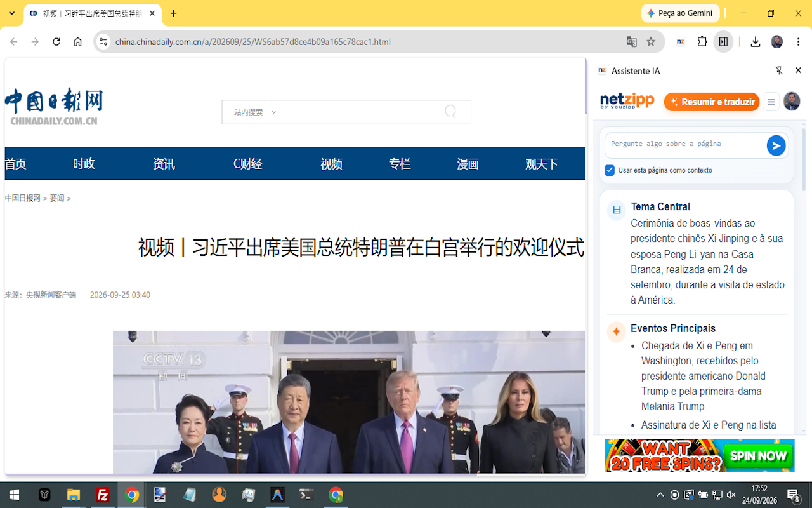Expand the 站内搜索 dropdown
This screenshot has width=812, height=508.
pyautogui.click(x=254, y=112)
